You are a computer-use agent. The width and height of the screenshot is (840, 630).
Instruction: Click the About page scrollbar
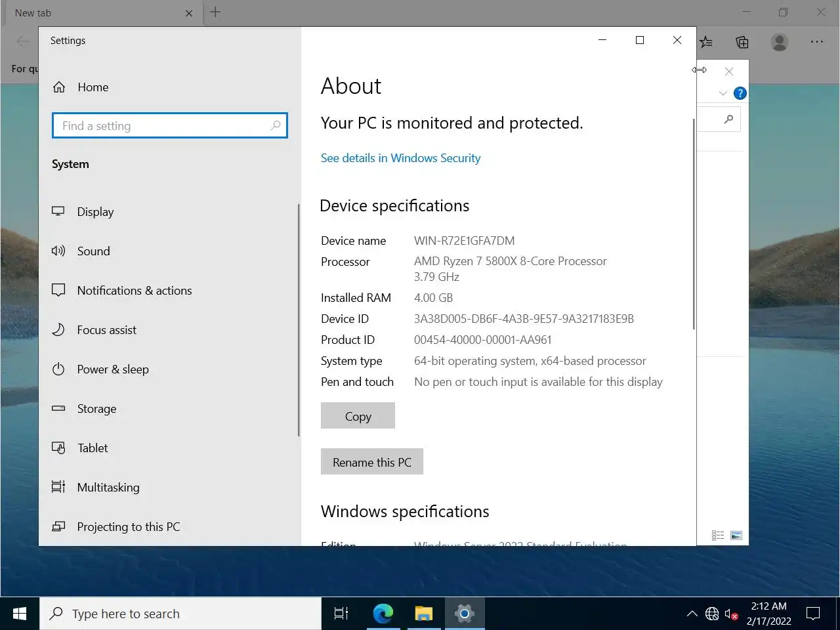[693, 224]
